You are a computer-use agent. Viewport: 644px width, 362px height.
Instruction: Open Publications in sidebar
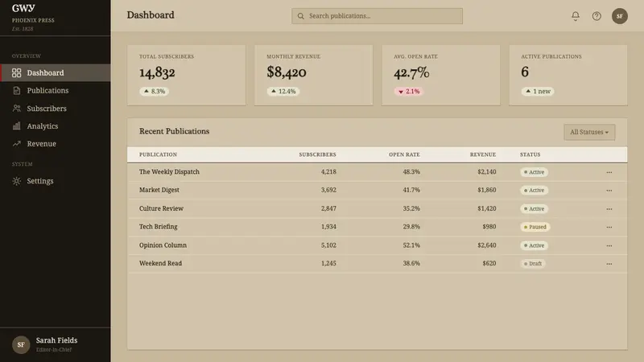click(x=55, y=90)
